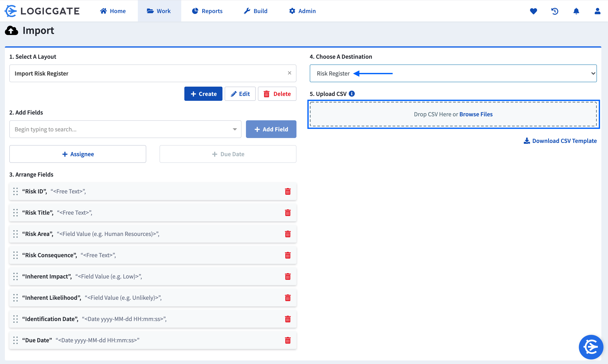Viewport: 608px width, 364px height.
Task: Open the Select A Layout combo box
Action: (152, 73)
